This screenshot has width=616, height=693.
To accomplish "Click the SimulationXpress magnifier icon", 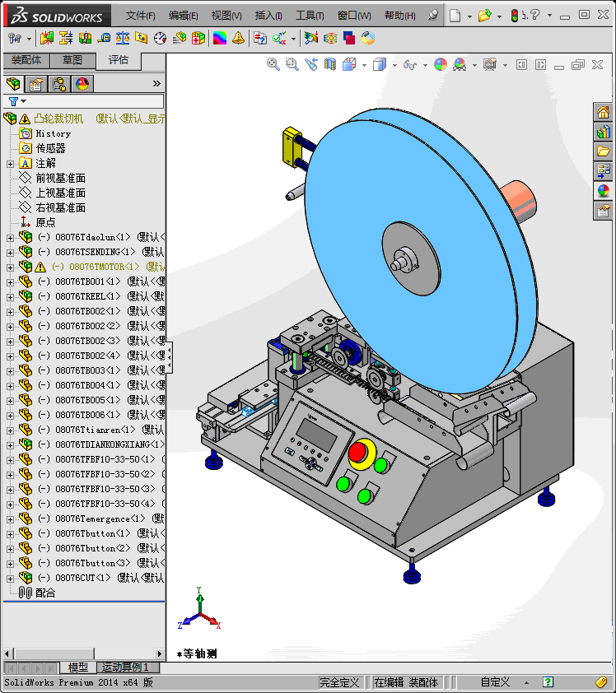I will (311, 39).
